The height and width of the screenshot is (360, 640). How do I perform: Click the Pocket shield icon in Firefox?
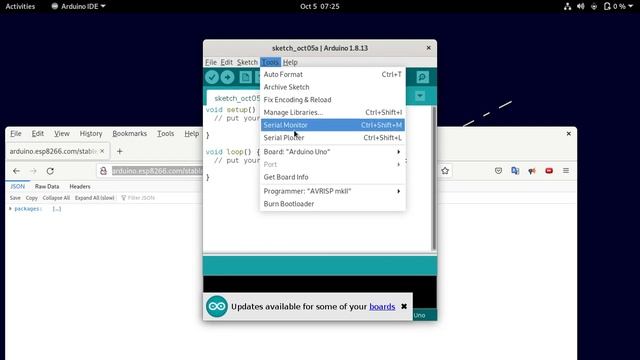[498, 171]
